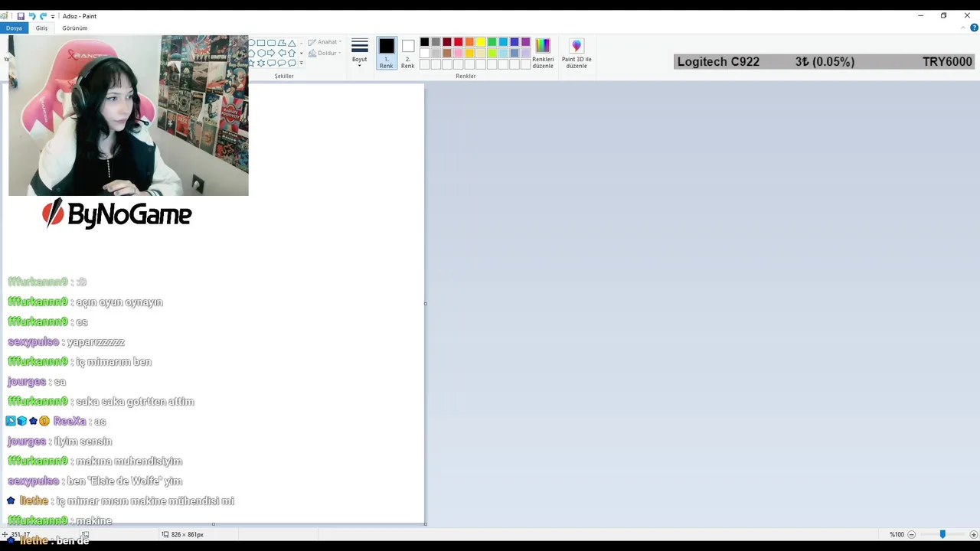Pick the dark red color swatch
This screenshot has height=551, width=980.
click(447, 42)
